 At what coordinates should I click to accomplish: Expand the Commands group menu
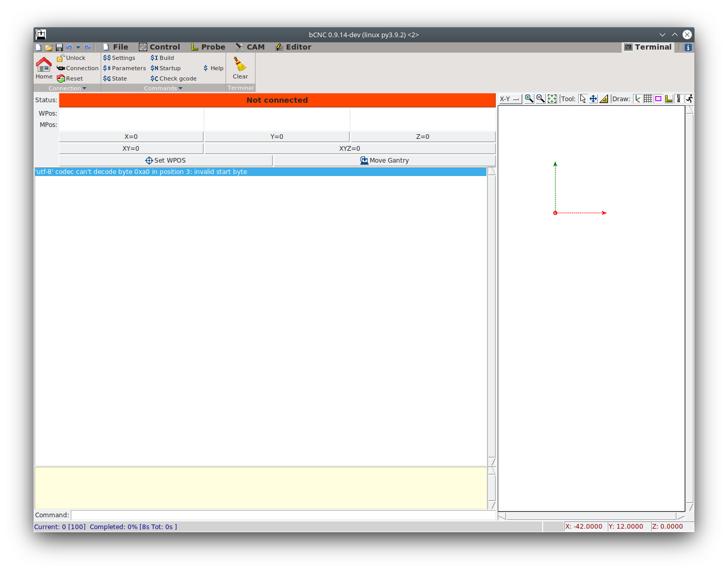coord(163,88)
